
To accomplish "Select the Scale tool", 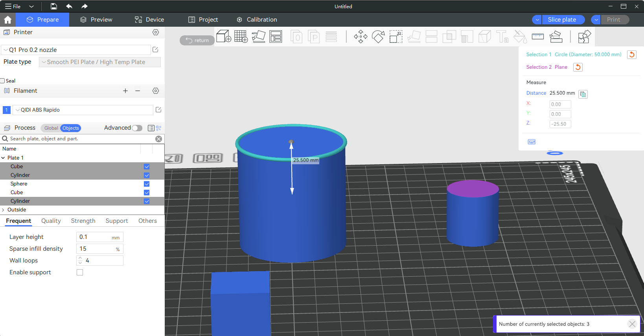I will click(x=396, y=37).
